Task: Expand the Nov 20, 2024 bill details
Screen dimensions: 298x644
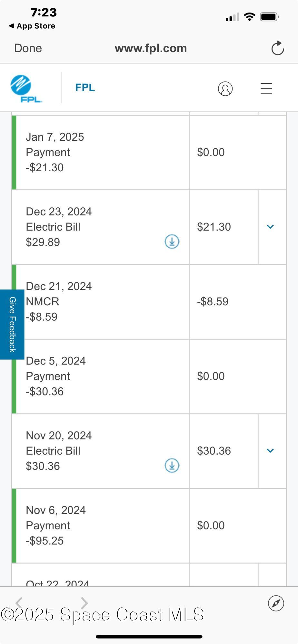Action: pos(270,451)
